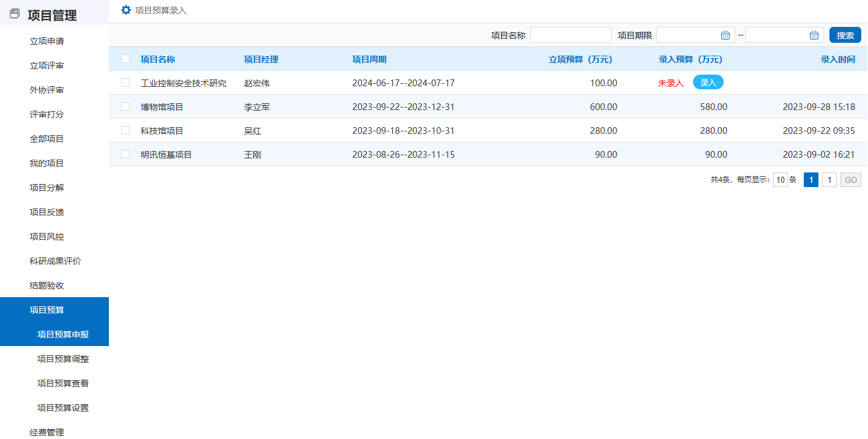
Task: Click the 录入 button for unrecorded budget
Action: tap(708, 83)
